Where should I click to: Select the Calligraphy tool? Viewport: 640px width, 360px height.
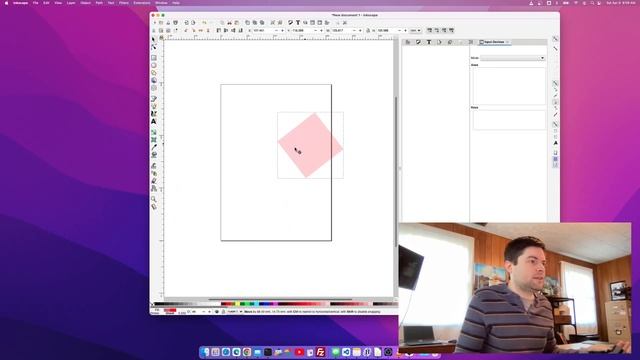(154, 114)
